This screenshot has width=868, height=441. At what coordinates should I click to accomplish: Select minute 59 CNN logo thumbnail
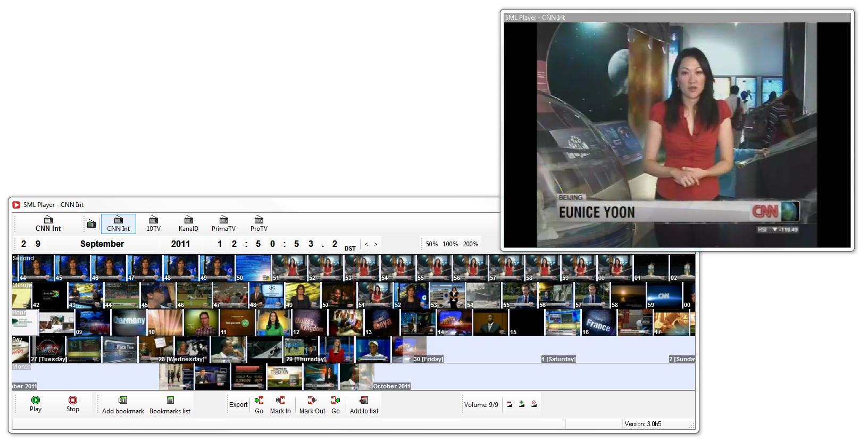pos(664,295)
